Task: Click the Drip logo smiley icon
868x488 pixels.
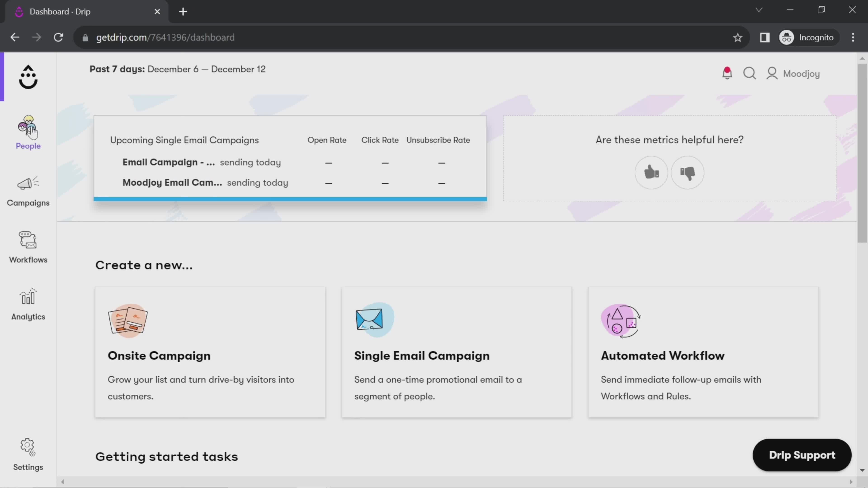Action: tap(28, 76)
